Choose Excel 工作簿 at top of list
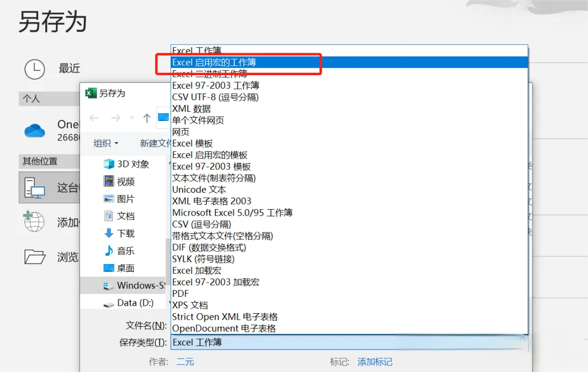This screenshot has height=372, width=588. coord(349,50)
